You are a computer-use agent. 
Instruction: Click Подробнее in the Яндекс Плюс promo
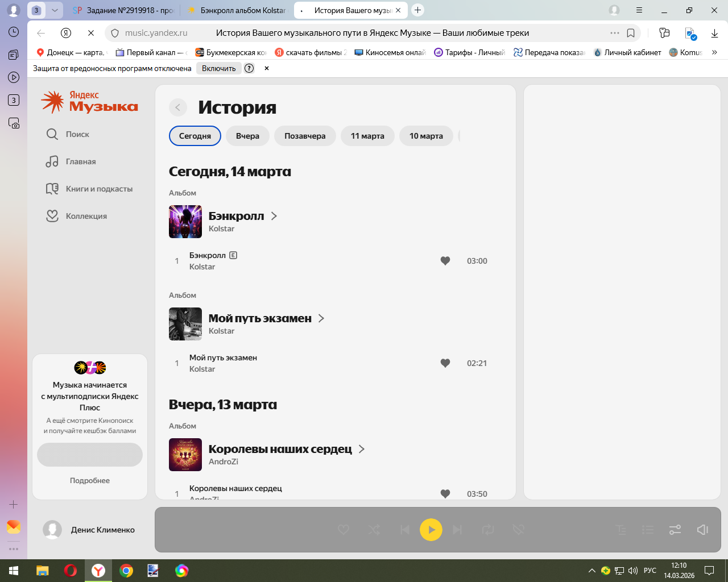coord(90,480)
